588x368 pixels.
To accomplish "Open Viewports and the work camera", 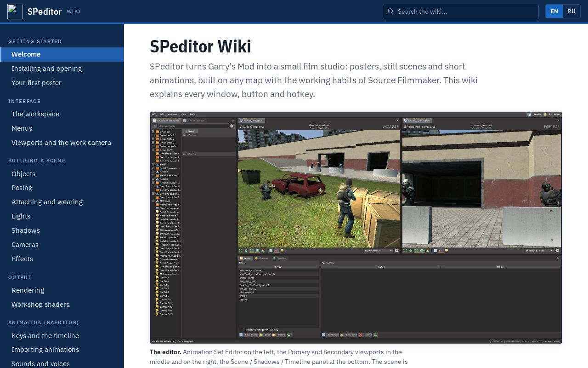I will click(x=62, y=143).
